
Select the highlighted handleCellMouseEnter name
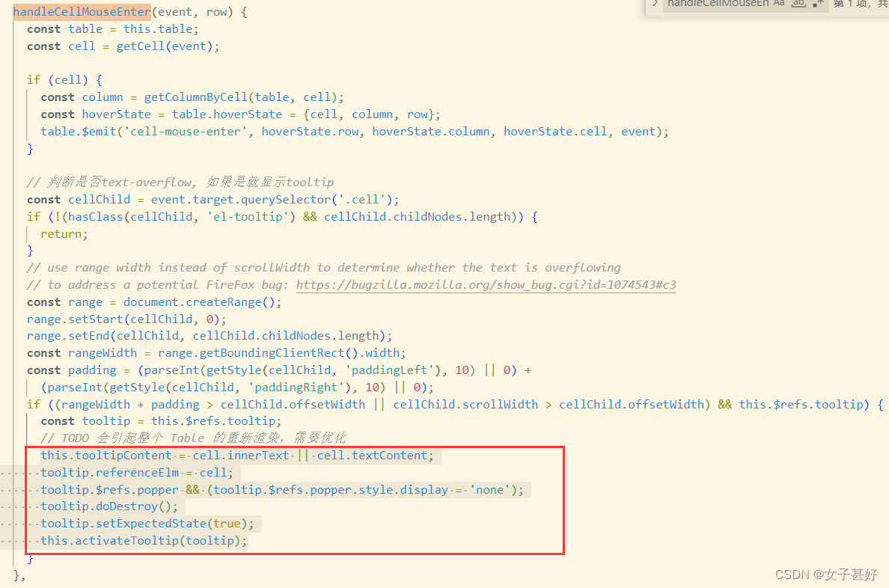tap(82, 11)
